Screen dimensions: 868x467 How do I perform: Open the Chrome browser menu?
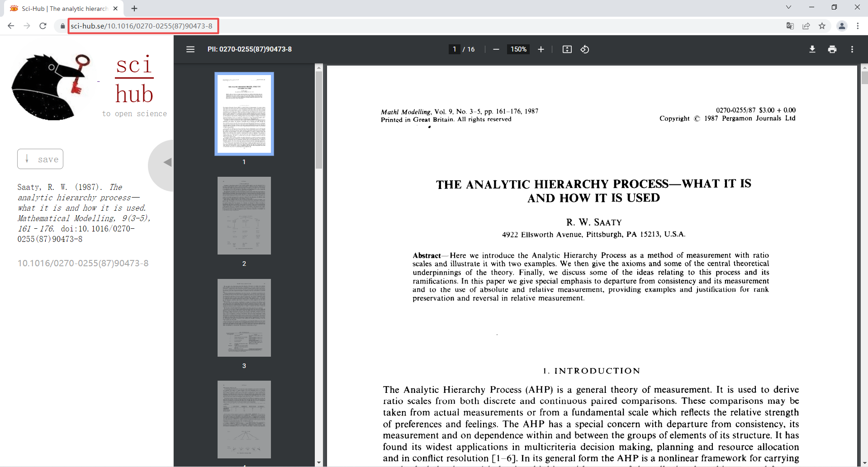pyautogui.click(x=858, y=26)
